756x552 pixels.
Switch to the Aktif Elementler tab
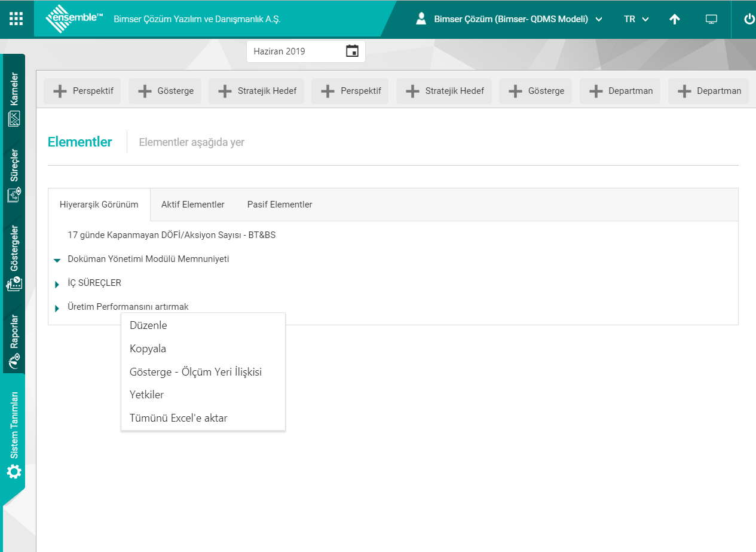click(x=192, y=205)
